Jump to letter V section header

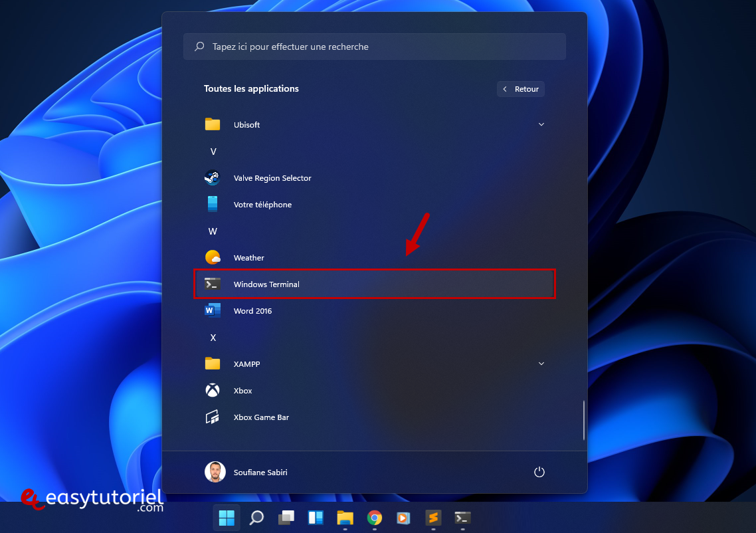pos(213,152)
